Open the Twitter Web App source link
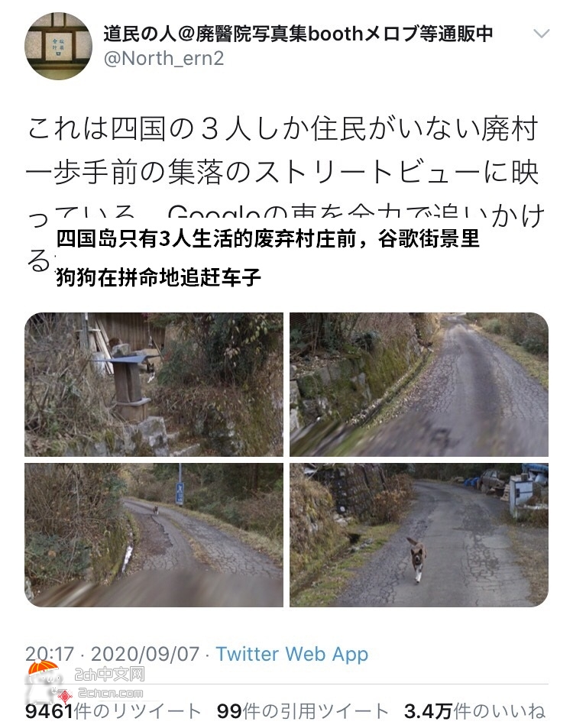 point(292,654)
